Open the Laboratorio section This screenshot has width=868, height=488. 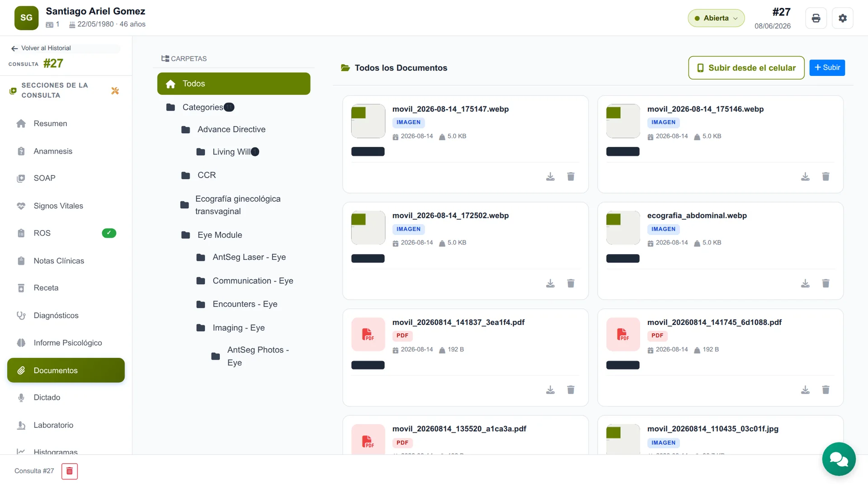(x=66, y=425)
